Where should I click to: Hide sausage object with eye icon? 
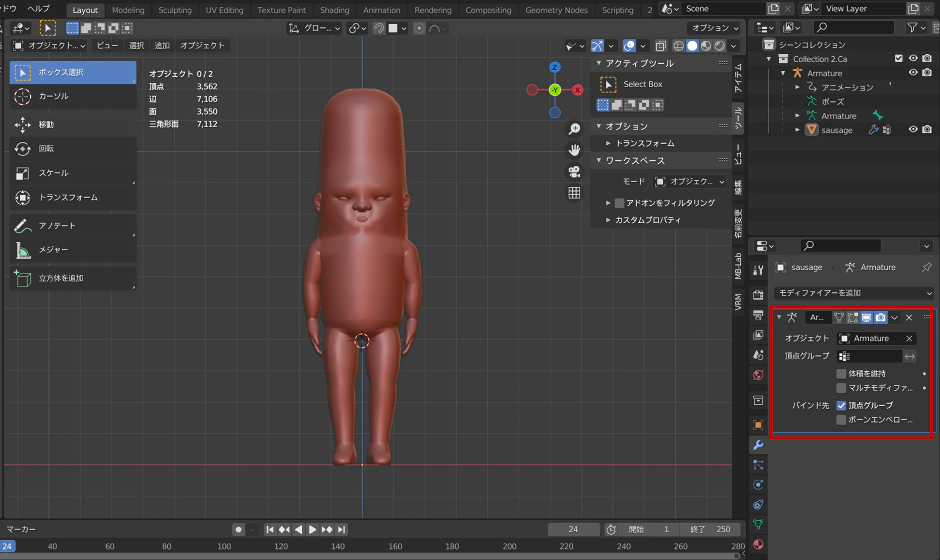pos(913,129)
